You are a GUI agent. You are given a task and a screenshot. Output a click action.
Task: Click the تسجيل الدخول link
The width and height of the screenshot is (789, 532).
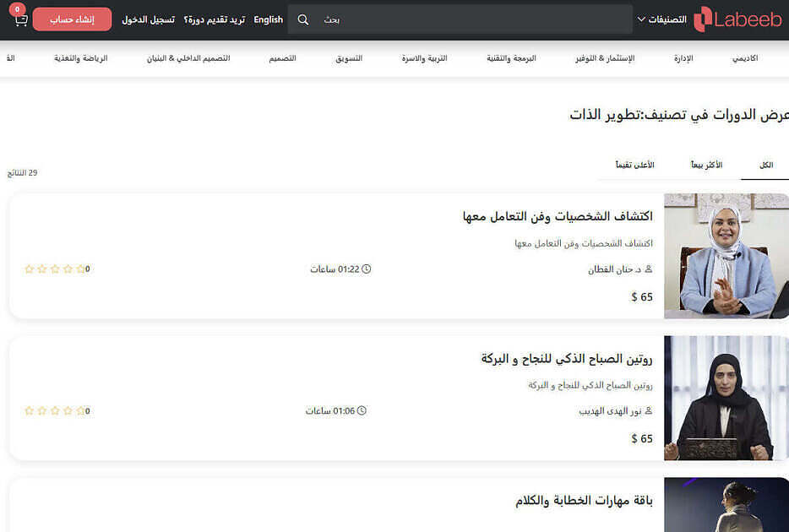[x=148, y=19]
